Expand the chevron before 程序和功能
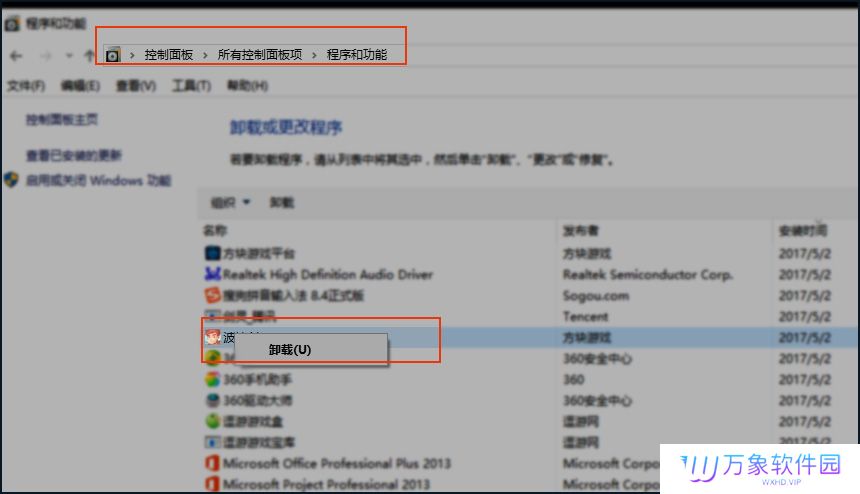This screenshot has height=494, width=860. click(x=314, y=55)
